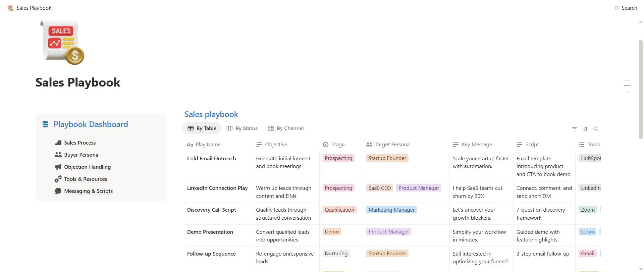Click the Sales Process stairs icon
The width and height of the screenshot is (644, 272).
pyautogui.click(x=58, y=143)
